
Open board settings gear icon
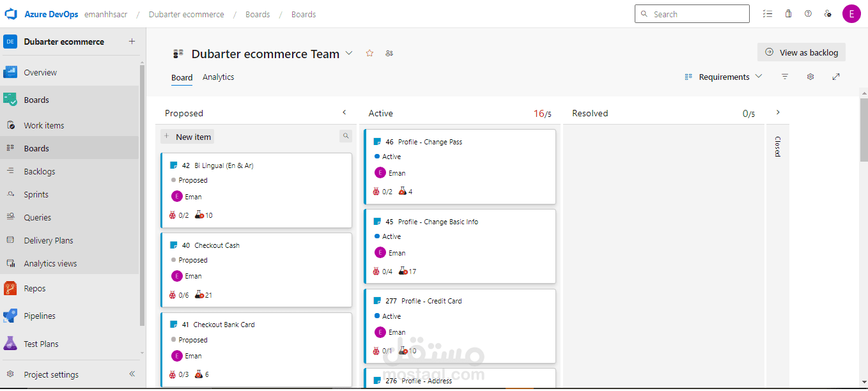pos(810,77)
